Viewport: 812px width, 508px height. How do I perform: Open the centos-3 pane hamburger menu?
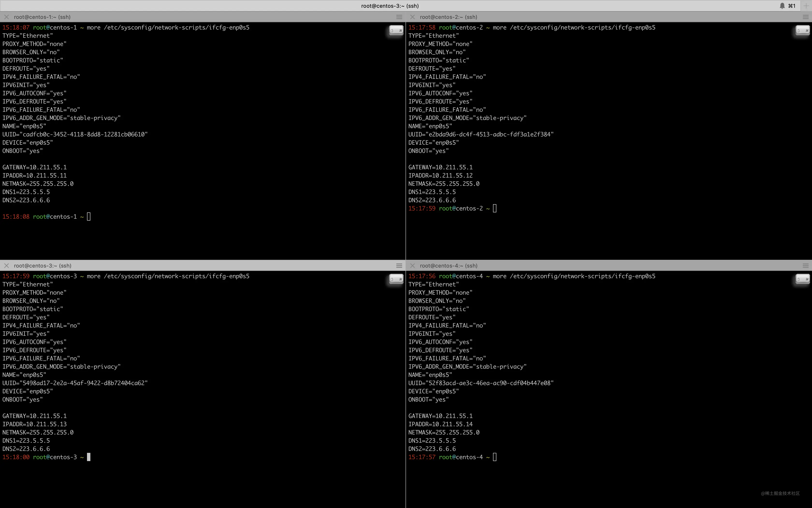point(399,265)
